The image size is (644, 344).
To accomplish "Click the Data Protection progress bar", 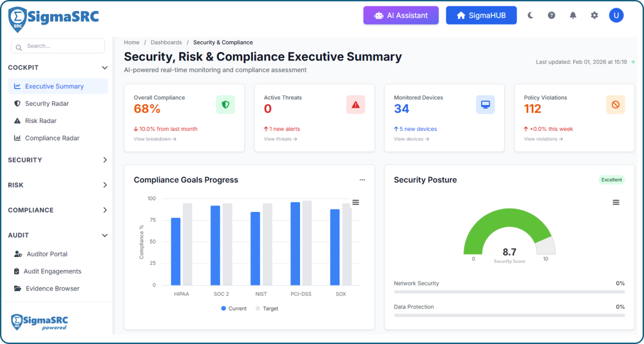I will (509, 315).
